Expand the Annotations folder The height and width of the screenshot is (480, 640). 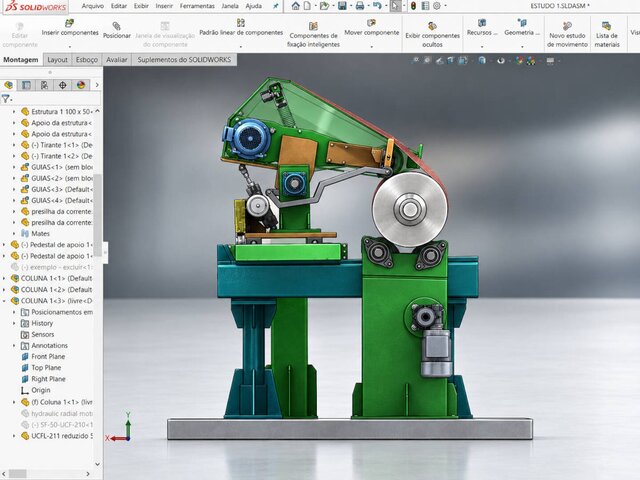coord(14,346)
